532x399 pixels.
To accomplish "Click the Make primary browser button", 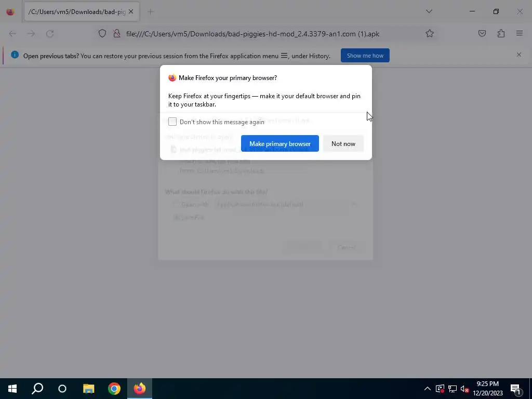I will (x=280, y=143).
